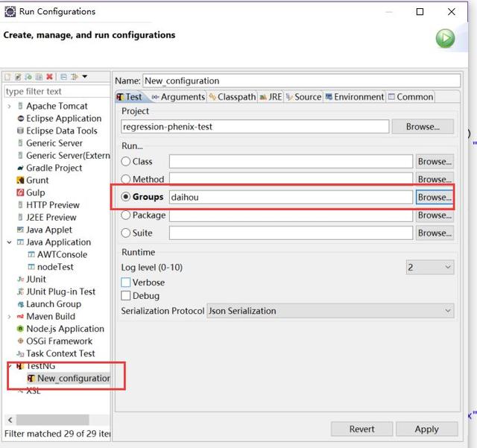Click the Java Application type icon
Viewport: 477px width, 448px height.
pos(20,242)
